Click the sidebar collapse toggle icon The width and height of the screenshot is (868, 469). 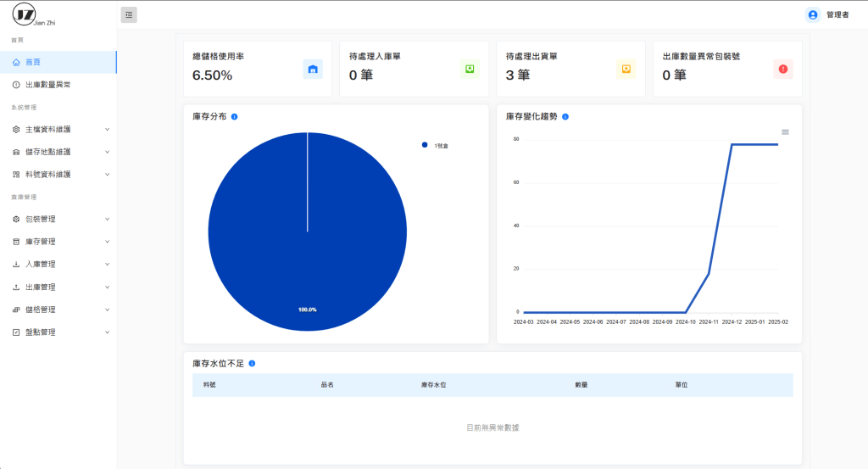[x=129, y=14]
